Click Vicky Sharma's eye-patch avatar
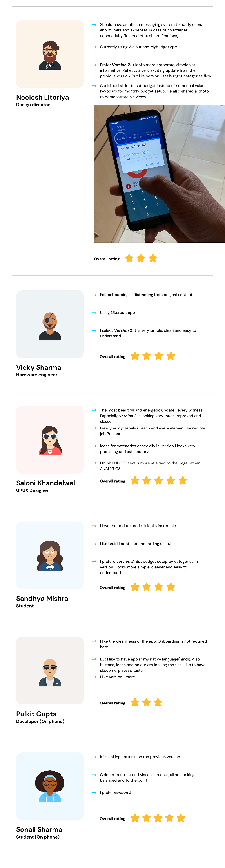 click(x=50, y=326)
